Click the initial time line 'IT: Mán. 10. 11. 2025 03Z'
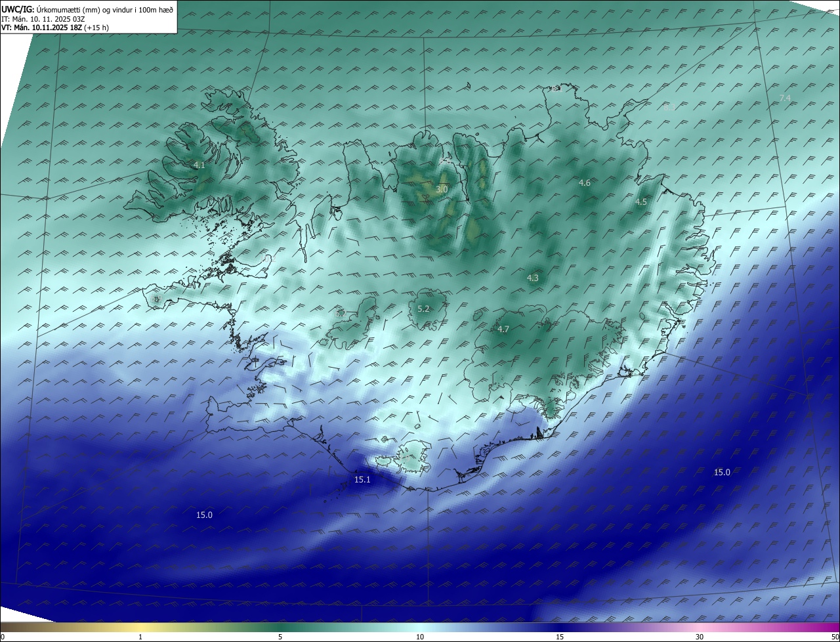 (45, 19)
